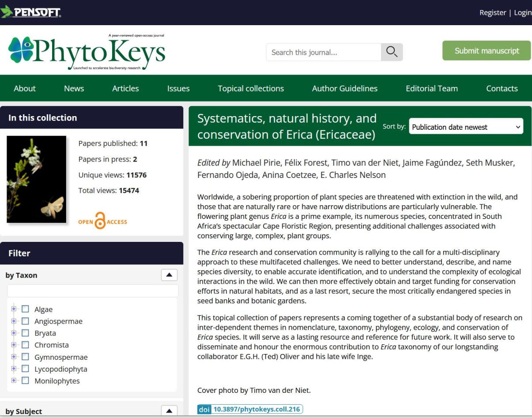Tick the Monilophytes checkbox

point(26,381)
